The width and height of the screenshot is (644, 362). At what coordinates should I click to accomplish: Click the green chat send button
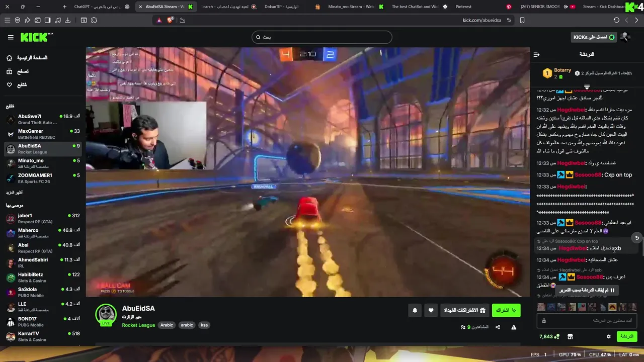point(627,336)
